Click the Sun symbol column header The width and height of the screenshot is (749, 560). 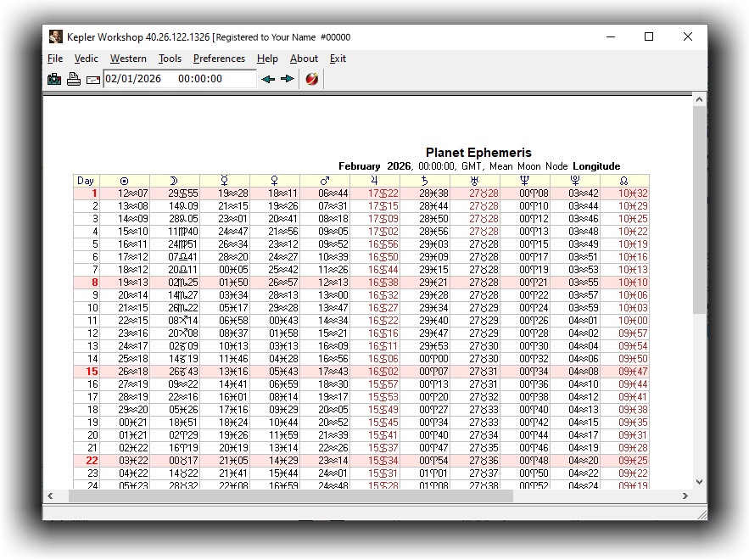[125, 181]
